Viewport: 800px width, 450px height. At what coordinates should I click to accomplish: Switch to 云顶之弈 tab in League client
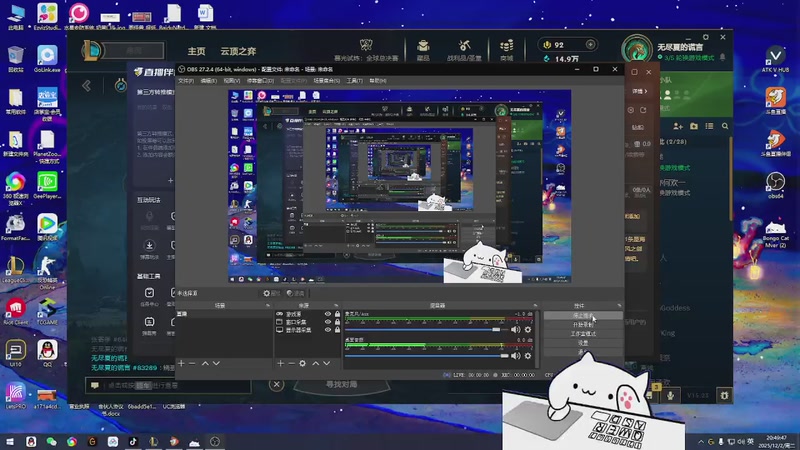(x=238, y=51)
